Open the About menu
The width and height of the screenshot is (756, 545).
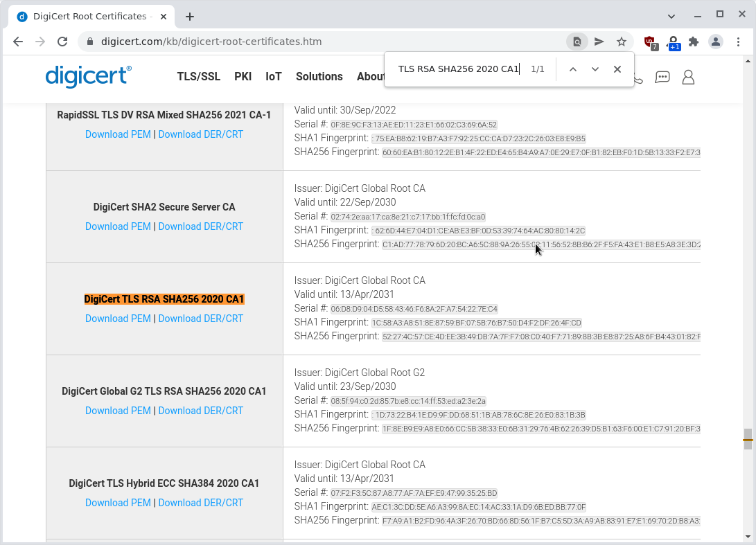click(370, 77)
